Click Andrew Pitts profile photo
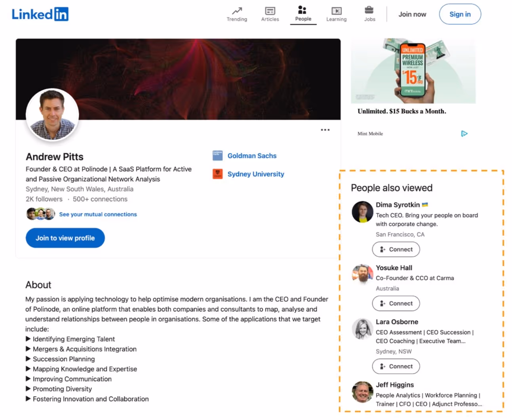This screenshot has width=512, height=420. (52, 115)
